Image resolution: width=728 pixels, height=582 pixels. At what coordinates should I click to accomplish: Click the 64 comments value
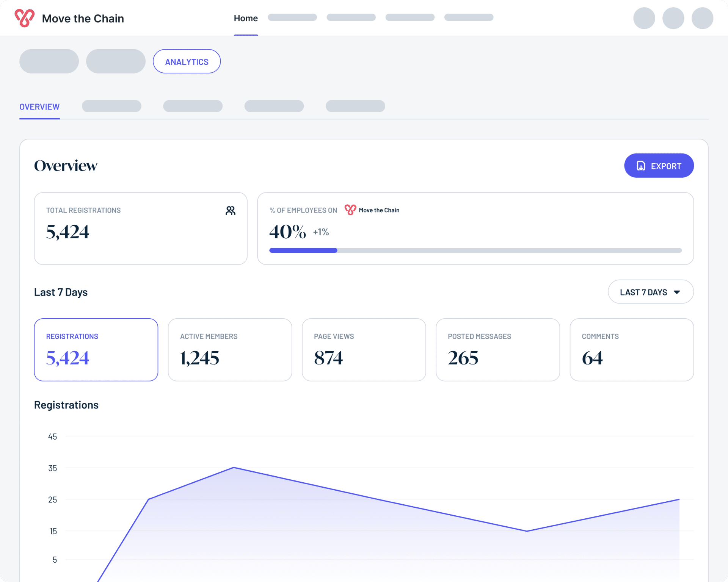(x=592, y=358)
